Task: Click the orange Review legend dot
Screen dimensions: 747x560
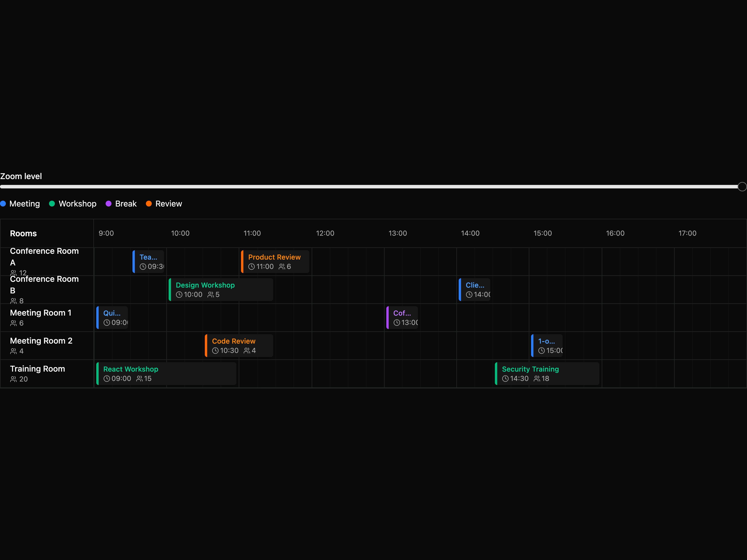Action: [x=149, y=204]
